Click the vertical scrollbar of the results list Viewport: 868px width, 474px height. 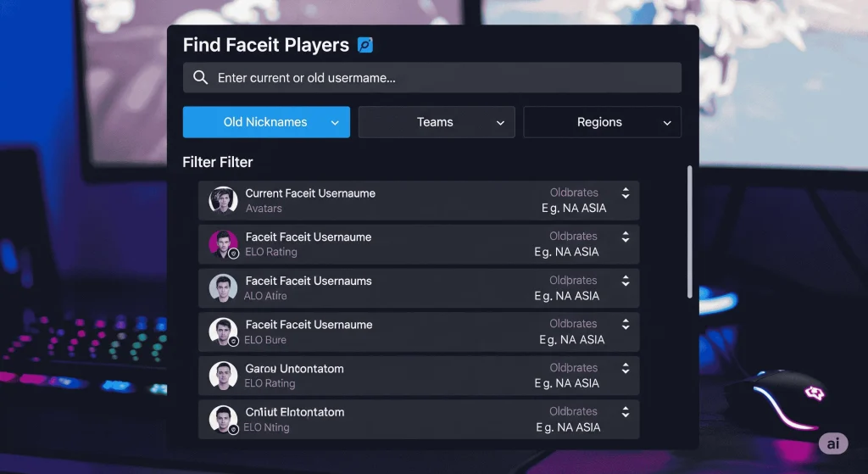[690, 231]
